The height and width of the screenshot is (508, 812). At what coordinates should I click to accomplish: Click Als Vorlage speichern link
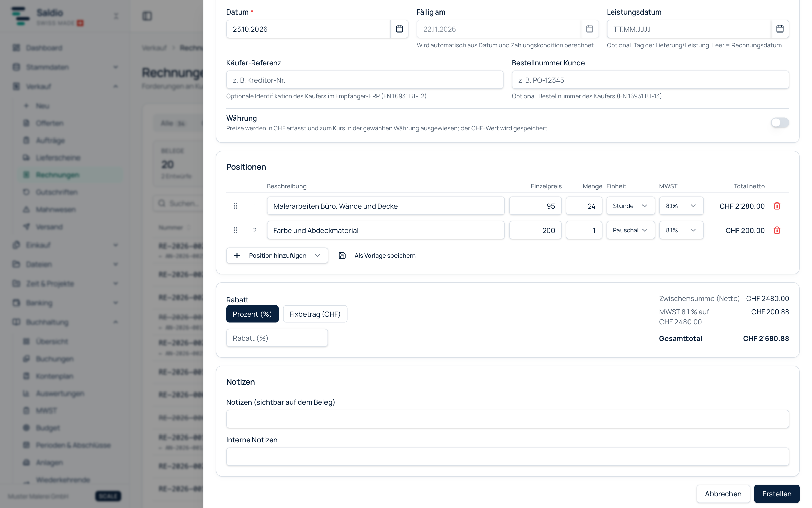[x=385, y=256]
